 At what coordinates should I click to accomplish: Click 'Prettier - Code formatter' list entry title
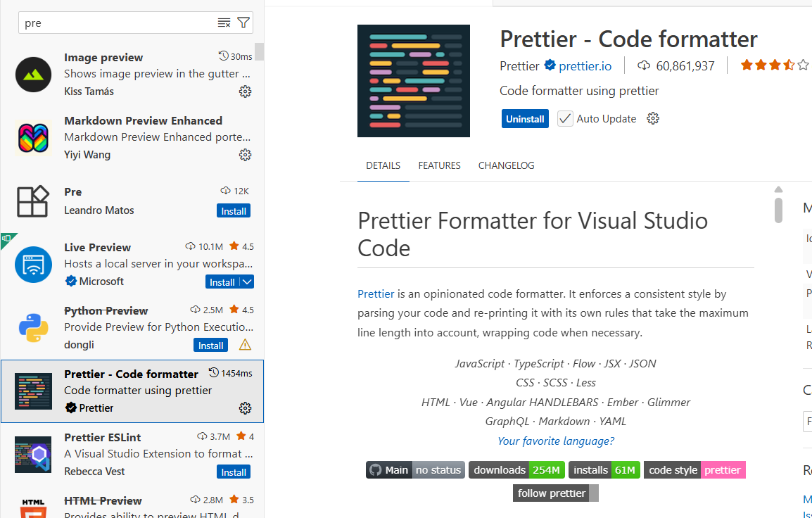tap(131, 374)
